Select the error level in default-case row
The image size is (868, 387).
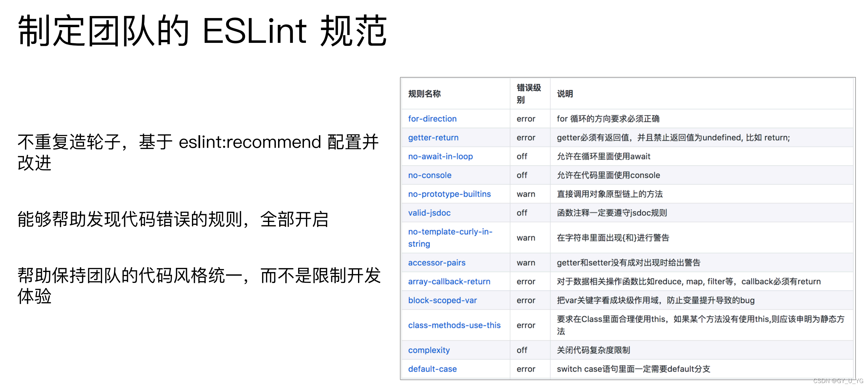tap(526, 369)
